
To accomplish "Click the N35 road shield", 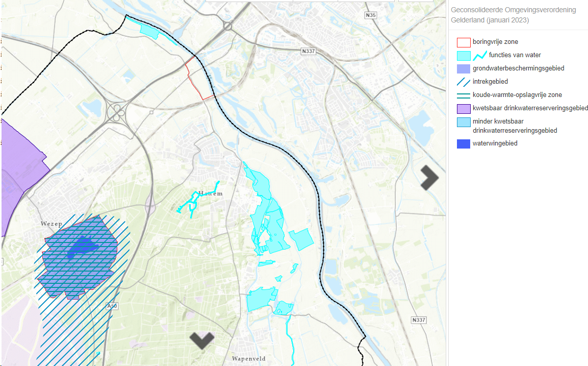I will click(371, 16).
